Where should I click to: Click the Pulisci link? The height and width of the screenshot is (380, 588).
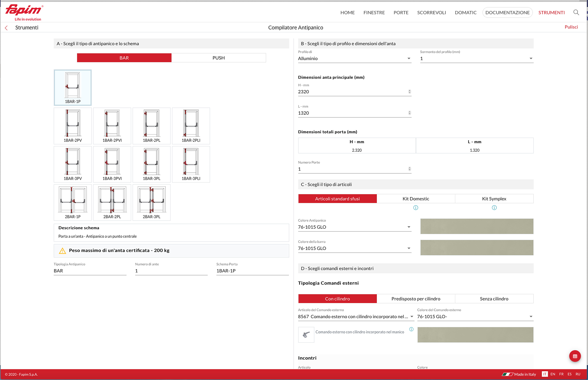(x=571, y=27)
